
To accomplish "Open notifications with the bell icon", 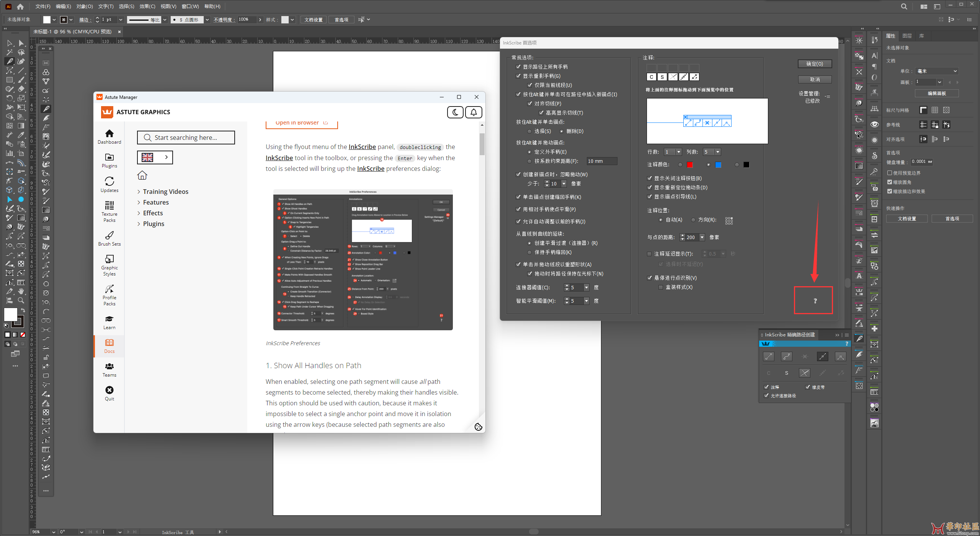I will tap(474, 112).
